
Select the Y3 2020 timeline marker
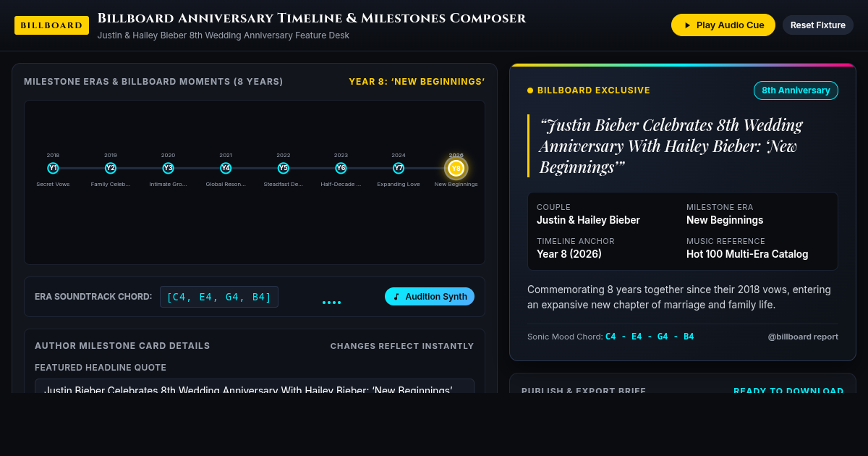(x=168, y=168)
